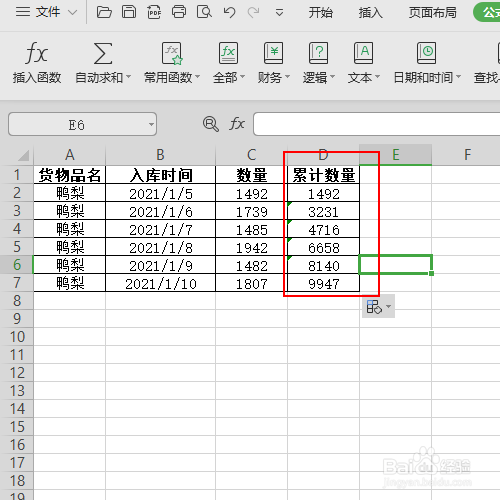Screen dimensions: 500x500
Task: Open 逻辑 functions category
Action: coord(318,63)
